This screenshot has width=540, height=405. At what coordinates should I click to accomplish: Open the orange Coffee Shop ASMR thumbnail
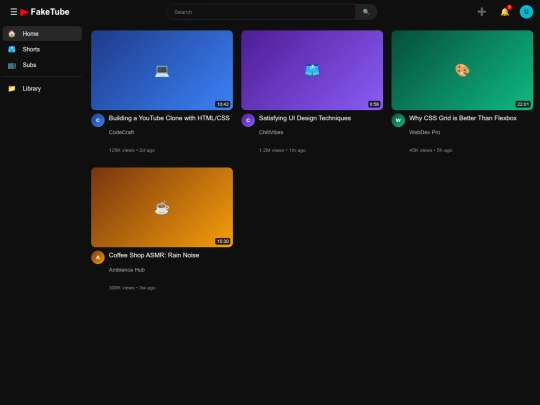tap(162, 207)
